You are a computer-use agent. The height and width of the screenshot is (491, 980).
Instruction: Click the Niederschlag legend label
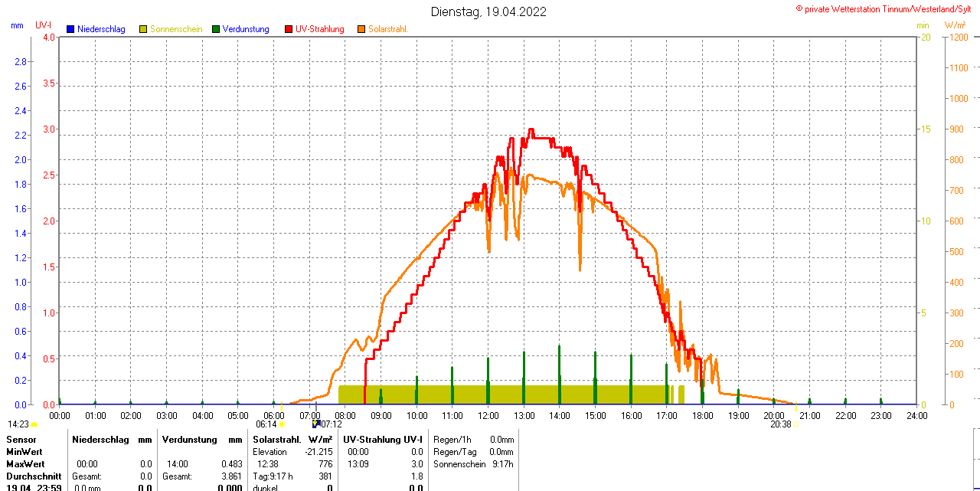pos(101,29)
